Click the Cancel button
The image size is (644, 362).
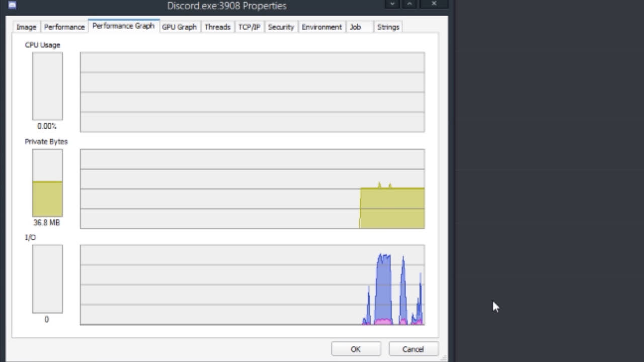413,349
